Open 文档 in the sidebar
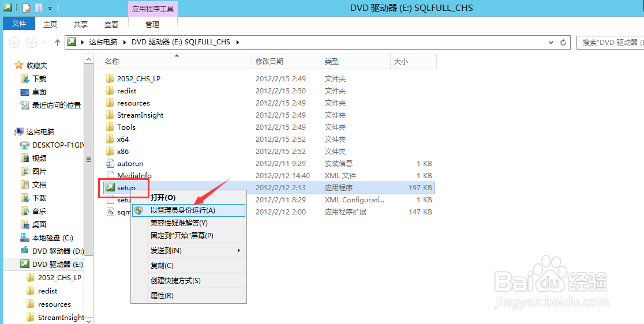Image resolution: width=644 pixels, height=324 pixels. pyautogui.click(x=39, y=185)
